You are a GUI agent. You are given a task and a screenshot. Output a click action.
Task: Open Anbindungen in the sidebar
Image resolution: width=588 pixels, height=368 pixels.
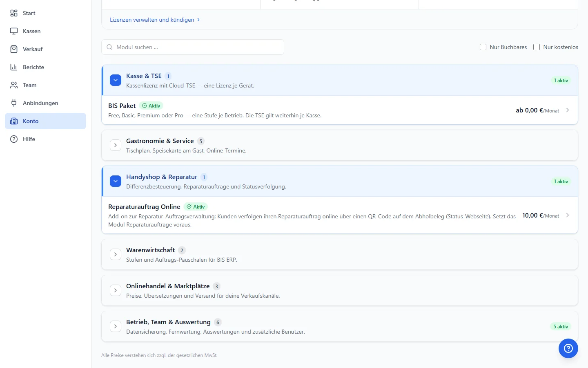pos(45,103)
